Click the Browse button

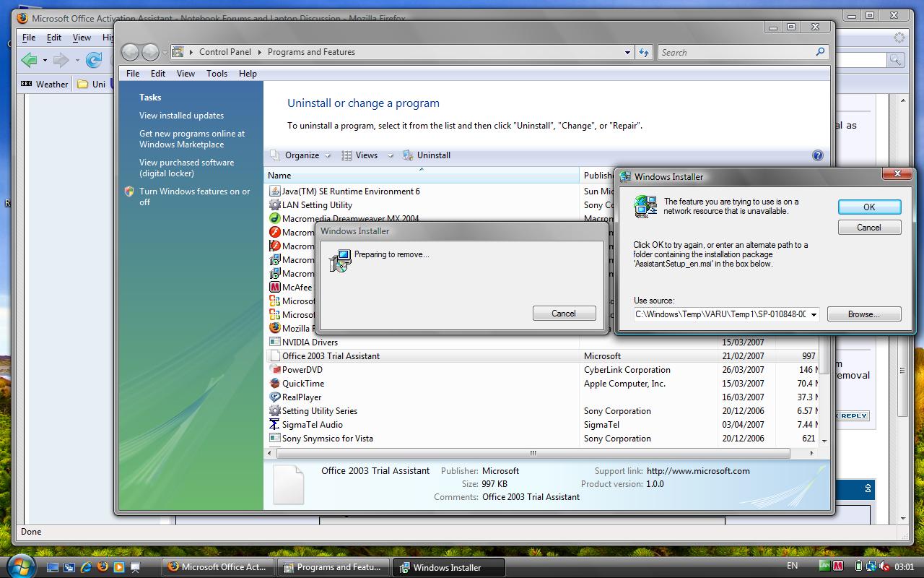[x=864, y=314]
